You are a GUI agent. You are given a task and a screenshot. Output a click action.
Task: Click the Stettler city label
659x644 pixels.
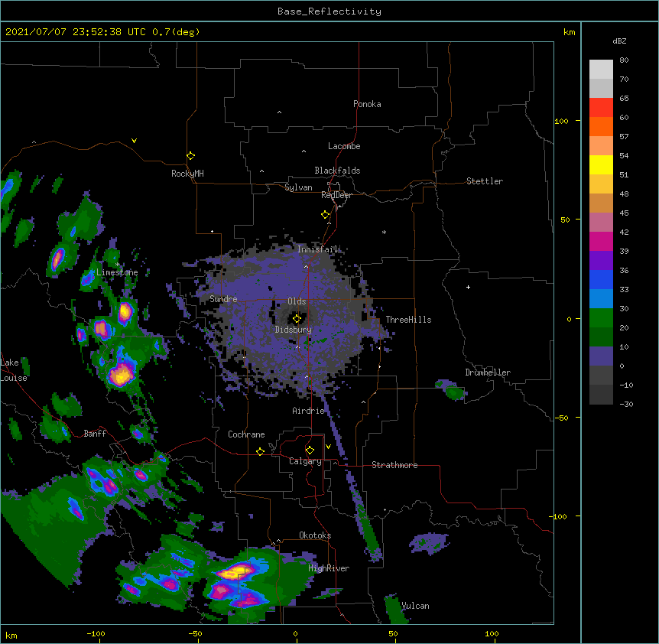[485, 181]
